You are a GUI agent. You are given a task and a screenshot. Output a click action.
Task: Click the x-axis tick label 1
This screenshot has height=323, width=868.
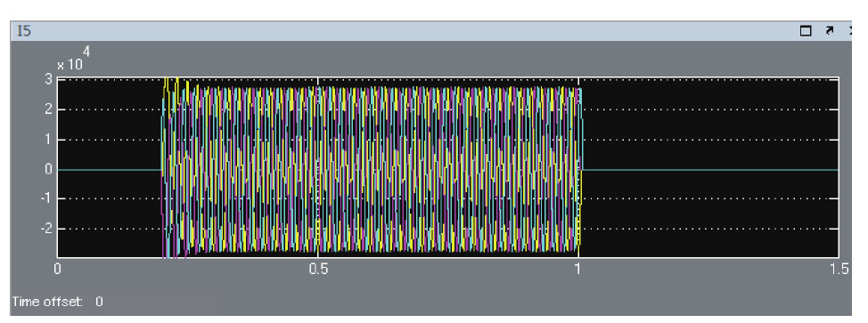click(x=578, y=269)
